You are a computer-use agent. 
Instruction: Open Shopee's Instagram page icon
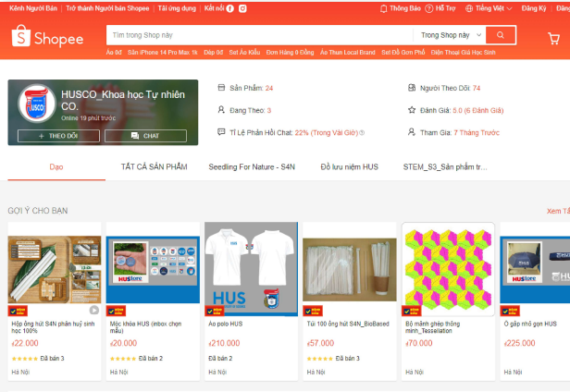(x=242, y=7)
